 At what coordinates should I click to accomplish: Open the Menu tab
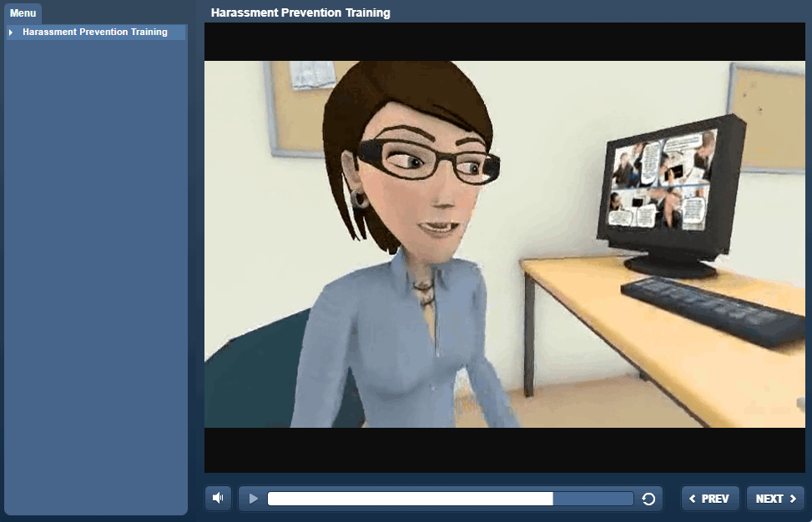click(23, 13)
